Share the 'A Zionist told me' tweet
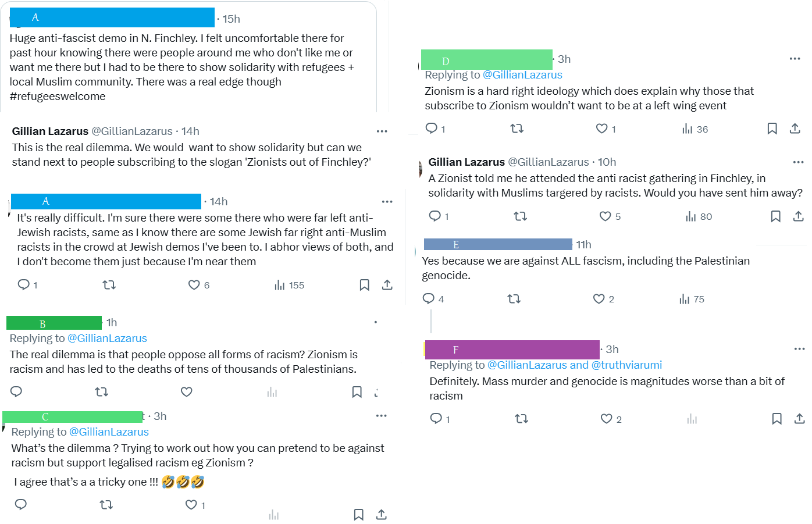This screenshot has height=524, width=812. pos(798,216)
